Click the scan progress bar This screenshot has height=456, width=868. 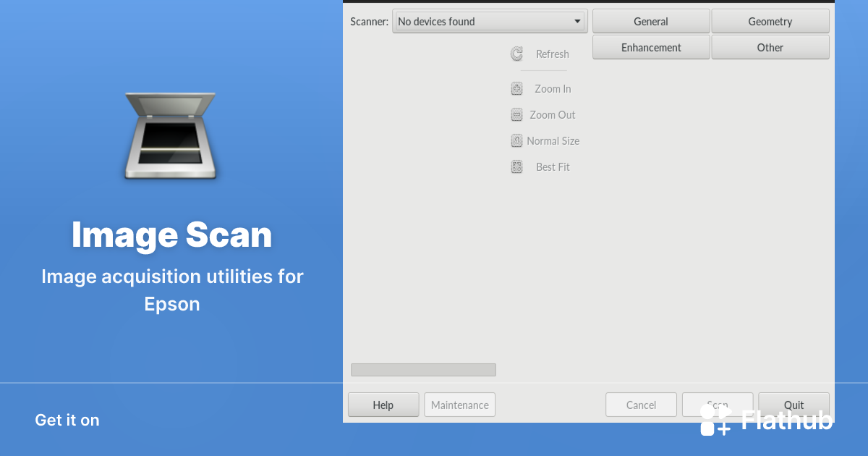coord(423,370)
